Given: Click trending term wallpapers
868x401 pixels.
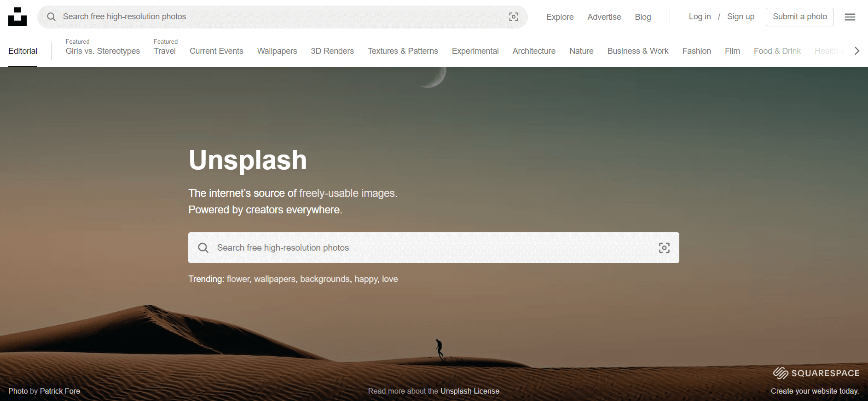Looking at the screenshot, I should 275,279.
